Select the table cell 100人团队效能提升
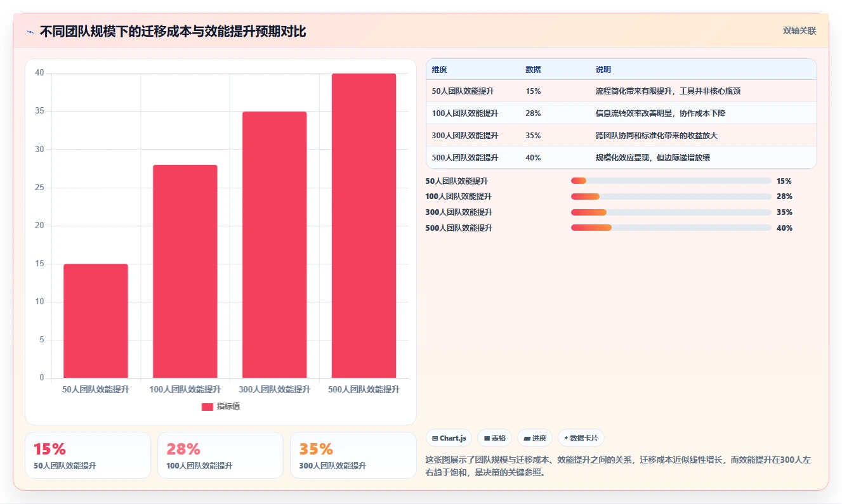This screenshot has width=842, height=504. click(x=465, y=113)
